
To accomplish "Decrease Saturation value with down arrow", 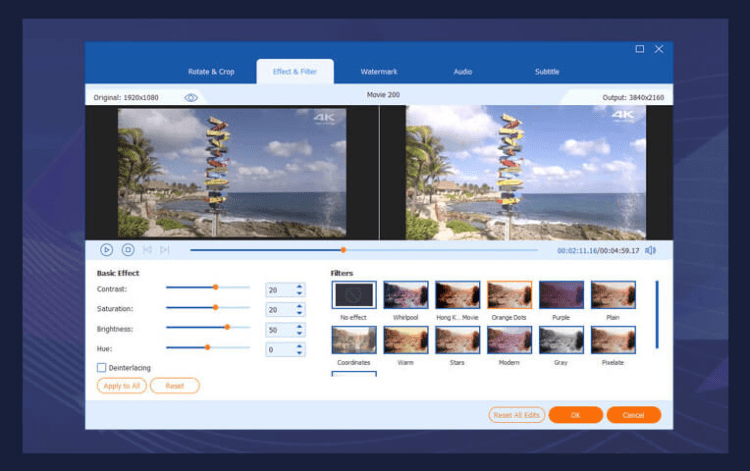I will tap(299, 313).
